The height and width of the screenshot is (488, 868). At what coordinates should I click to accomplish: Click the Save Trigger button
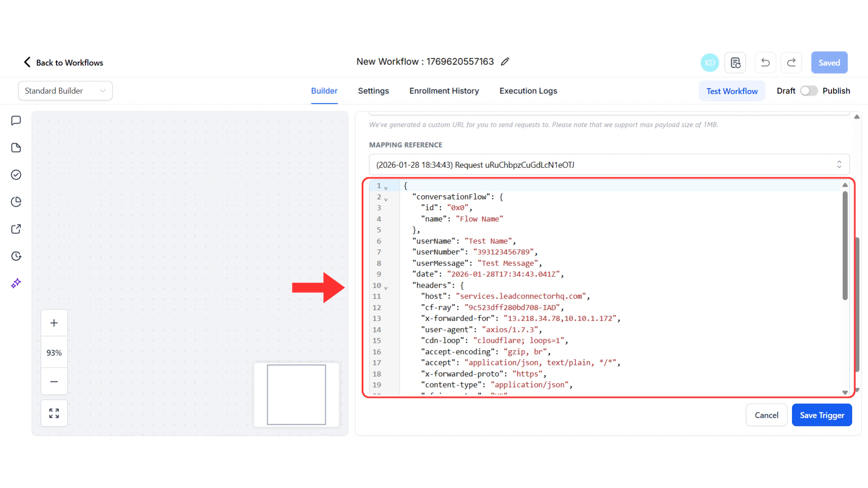(822, 415)
